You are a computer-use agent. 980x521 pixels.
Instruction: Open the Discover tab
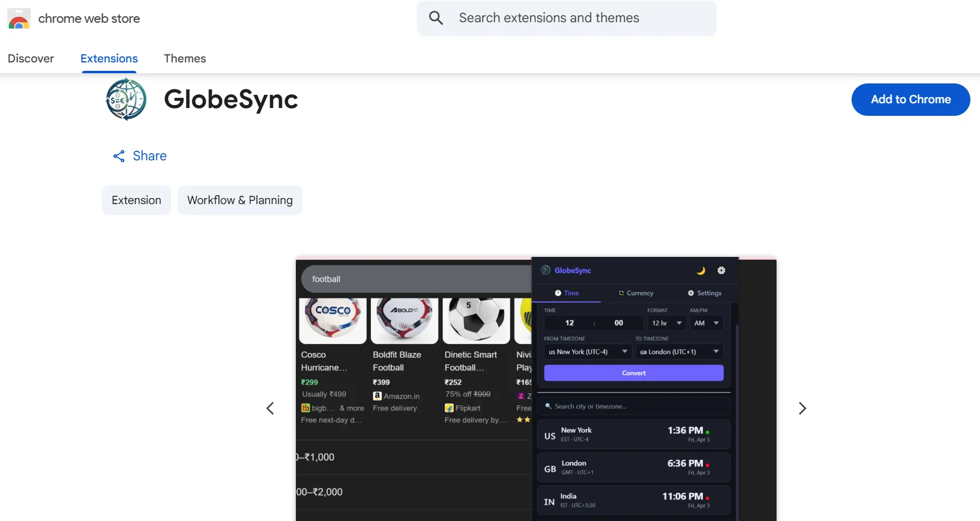tap(31, 58)
